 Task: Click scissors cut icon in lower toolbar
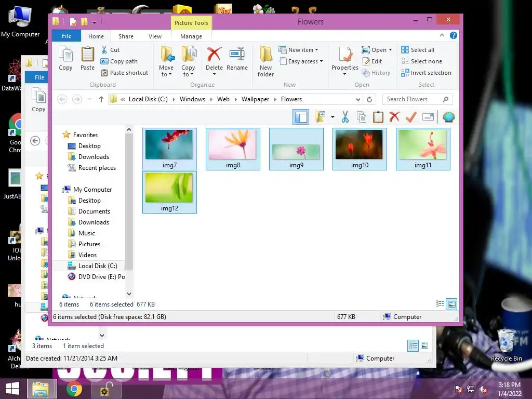click(345, 117)
